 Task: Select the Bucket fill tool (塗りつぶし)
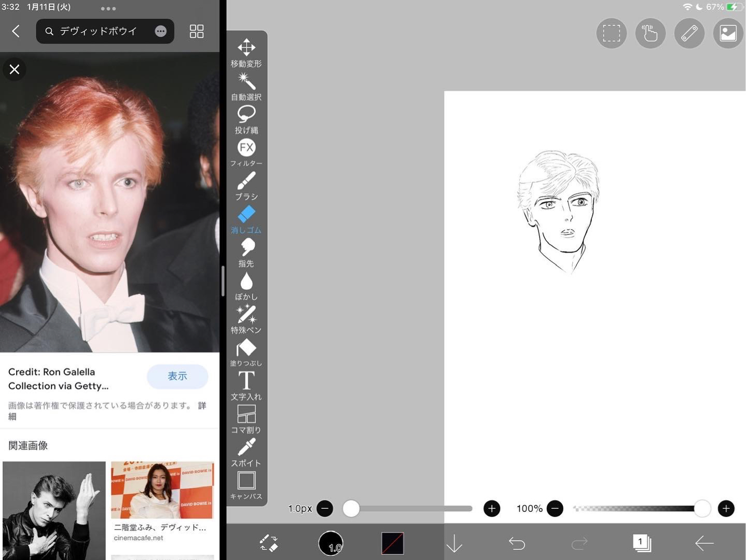pyautogui.click(x=246, y=352)
